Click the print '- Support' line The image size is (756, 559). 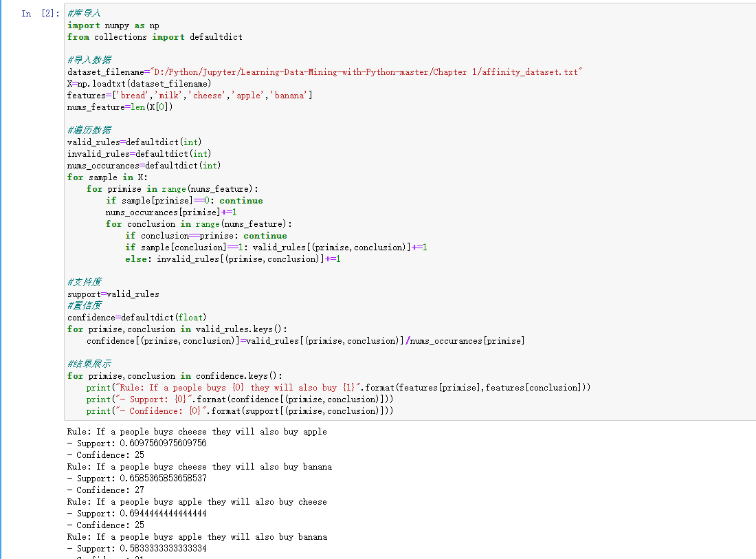pos(240,399)
